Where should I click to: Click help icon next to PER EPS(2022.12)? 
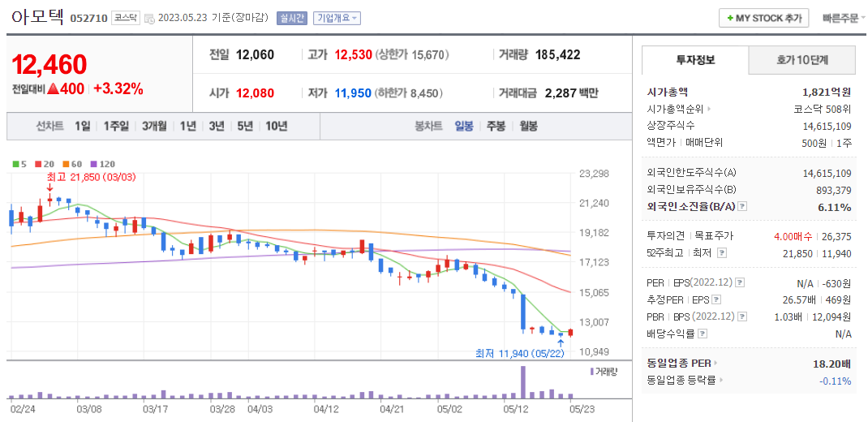point(740,283)
